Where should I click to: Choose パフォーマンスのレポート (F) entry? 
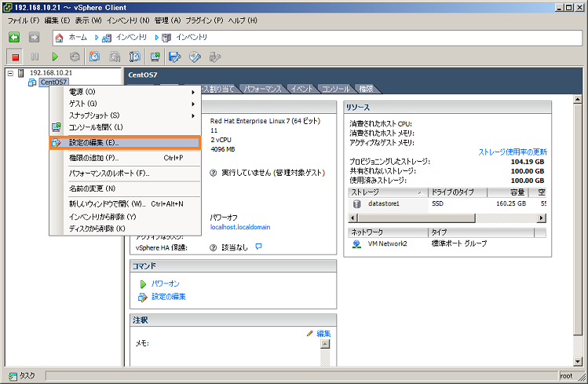(125, 174)
